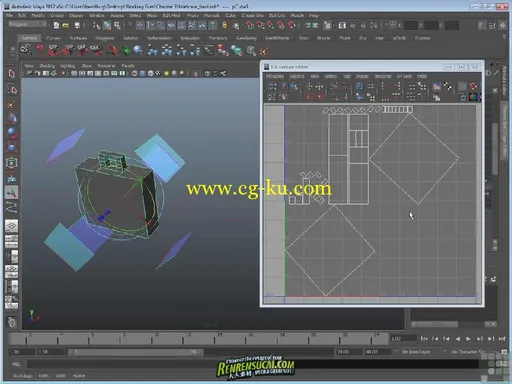Click the RGB color display icon in UV editor
Viewport: 512px width, 384px height.
point(473,97)
